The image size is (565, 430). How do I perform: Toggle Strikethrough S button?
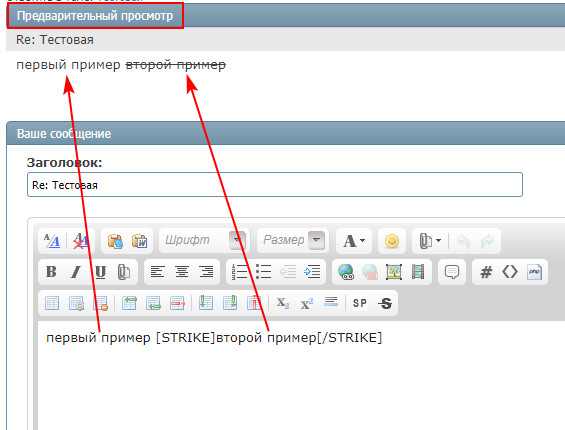pyautogui.click(x=385, y=303)
